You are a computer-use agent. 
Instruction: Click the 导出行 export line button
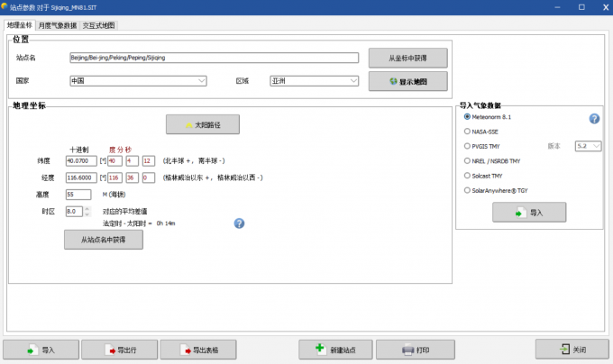click(x=120, y=350)
